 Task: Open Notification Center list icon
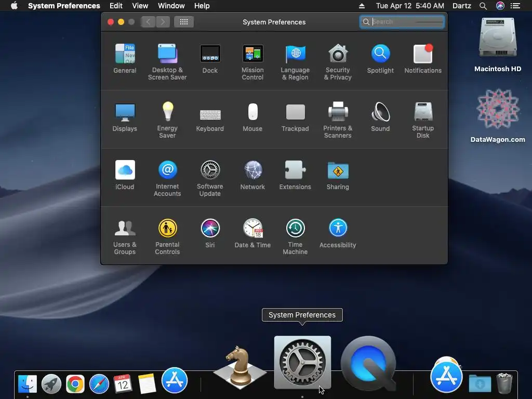point(515,6)
